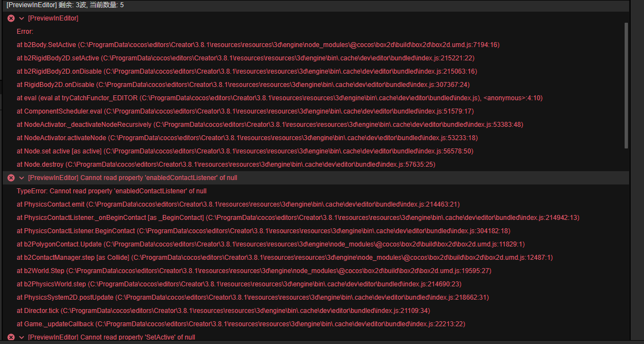Viewport: 644px width, 344px height.
Task: Click the 'b2ContactManager.step [as Collide]' stack line
Action: tap(285, 258)
